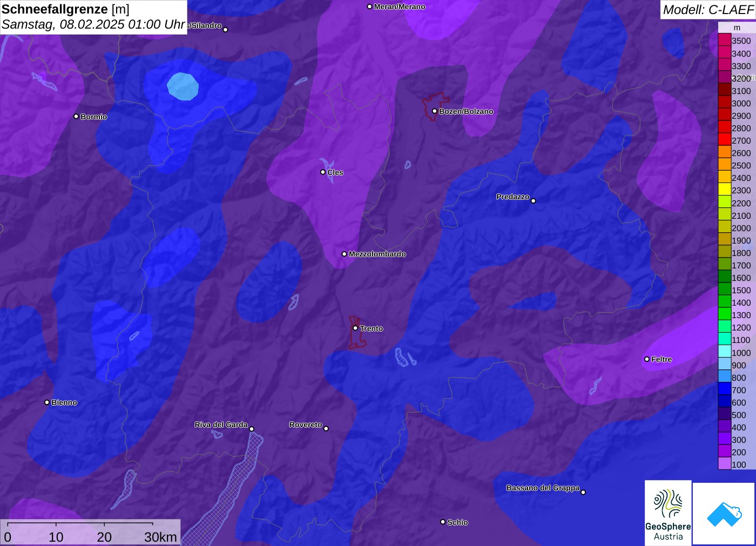Click the GeoSphere Austria logo
756x546 pixels.
pos(668,513)
